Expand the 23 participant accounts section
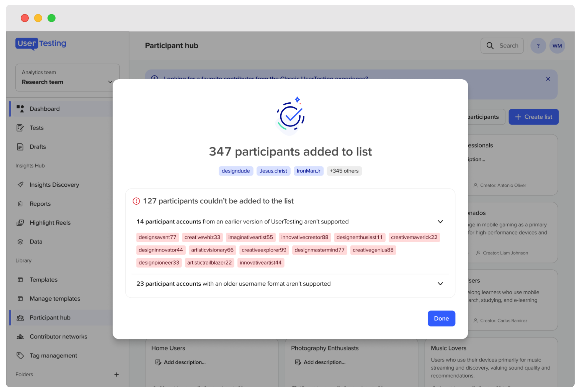 click(440, 284)
